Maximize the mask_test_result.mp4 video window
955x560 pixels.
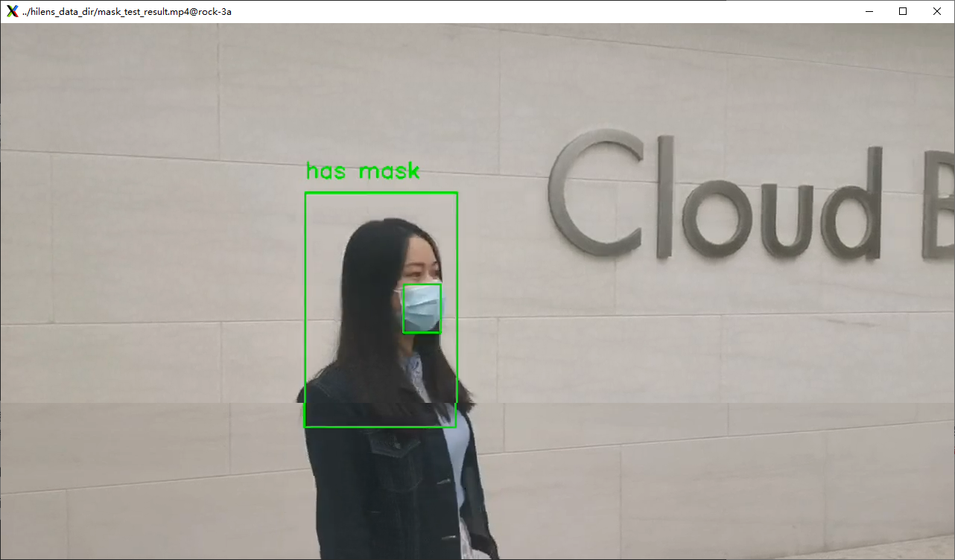pyautogui.click(x=903, y=12)
